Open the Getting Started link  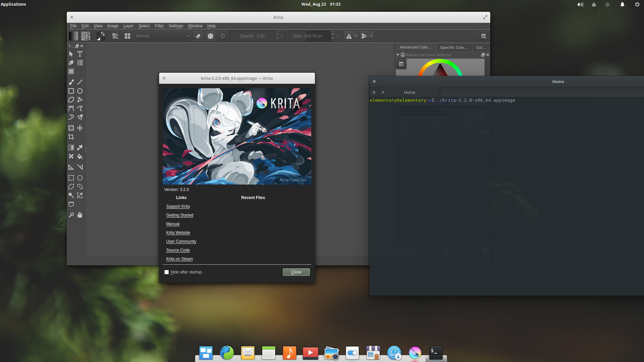click(180, 215)
